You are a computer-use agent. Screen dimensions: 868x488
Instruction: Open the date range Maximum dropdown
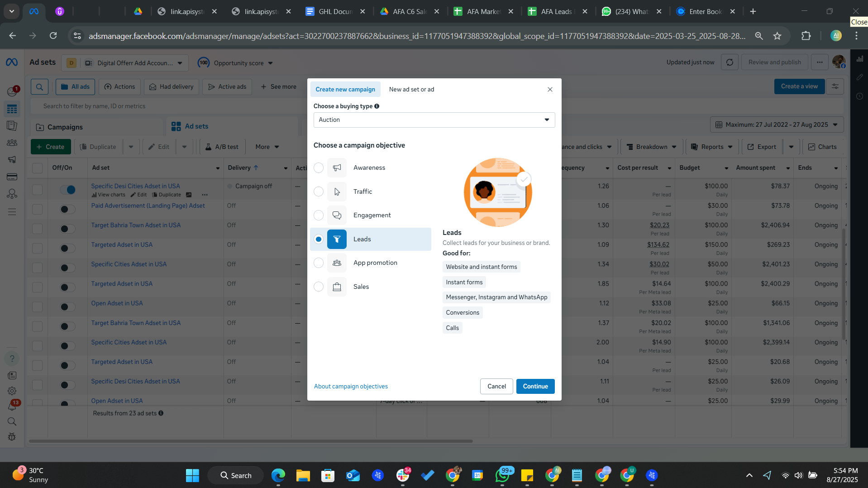tap(777, 124)
